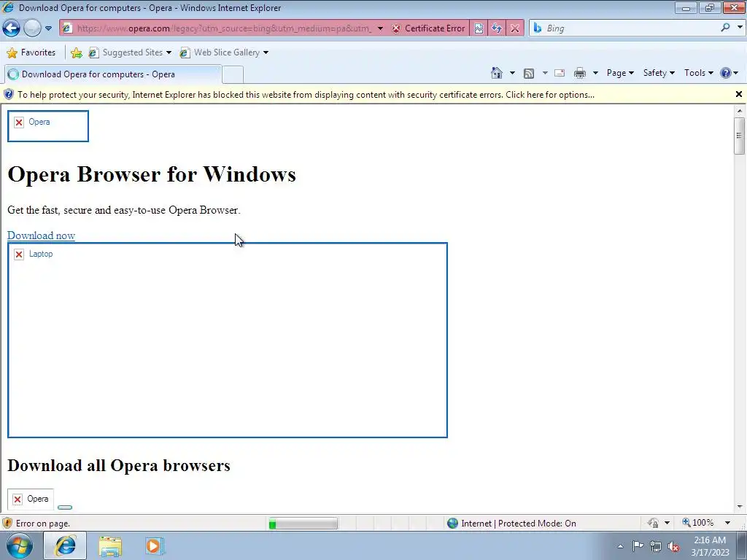Viewport: 747px width, 560px height.
Task: Open the Page menu
Action: pos(620,73)
